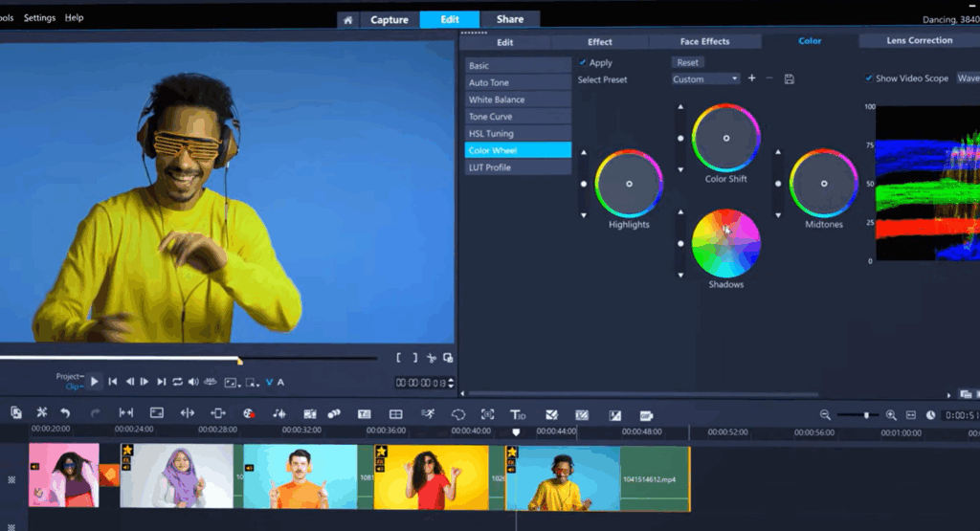980x531 pixels.
Task: Open the Select Preset Custom dropdown
Action: [705, 78]
